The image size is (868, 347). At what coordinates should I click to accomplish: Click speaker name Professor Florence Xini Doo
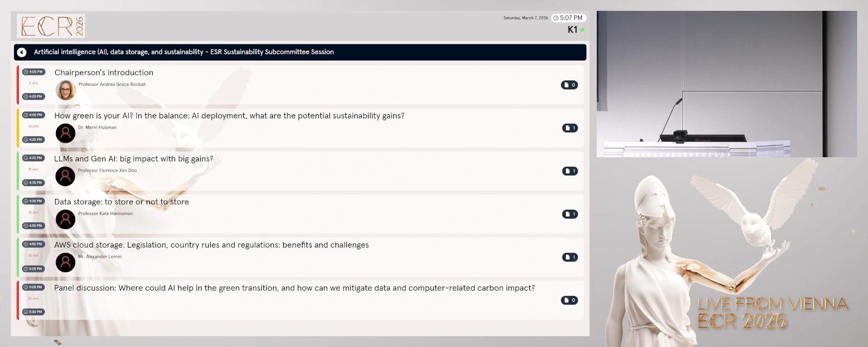tap(107, 170)
